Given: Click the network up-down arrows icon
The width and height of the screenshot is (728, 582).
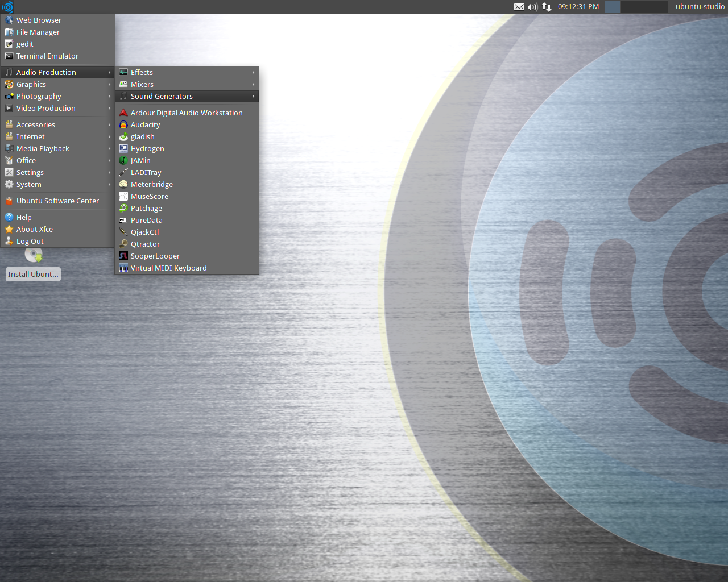Looking at the screenshot, I should (547, 7).
